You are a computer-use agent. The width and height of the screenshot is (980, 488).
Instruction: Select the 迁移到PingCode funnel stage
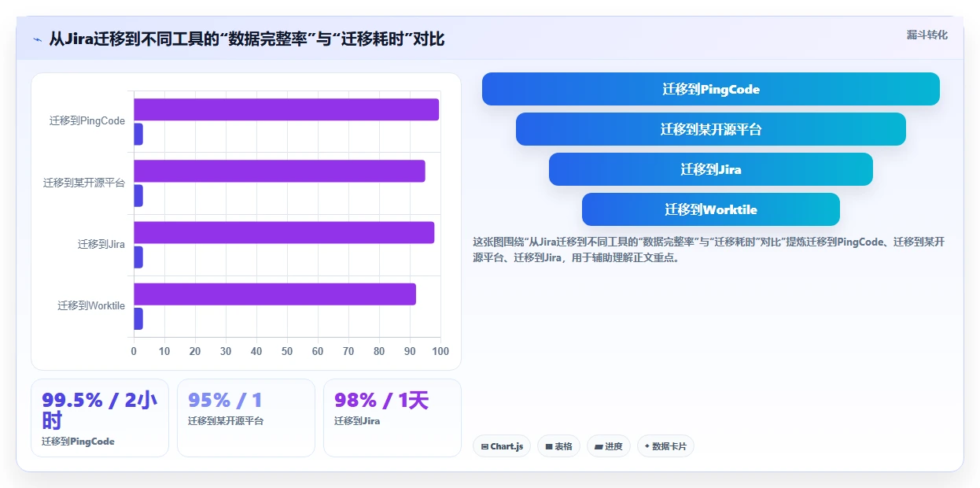click(x=710, y=89)
